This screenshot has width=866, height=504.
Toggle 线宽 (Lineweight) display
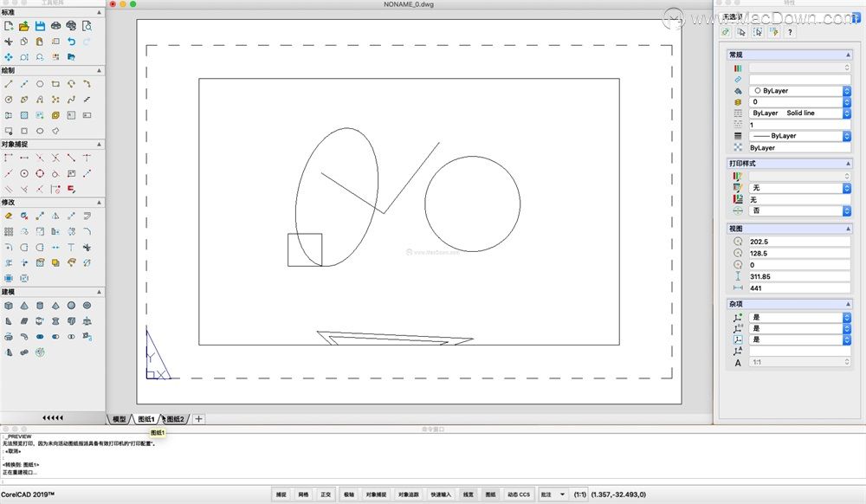pyautogui.click(x=469, y=494)
